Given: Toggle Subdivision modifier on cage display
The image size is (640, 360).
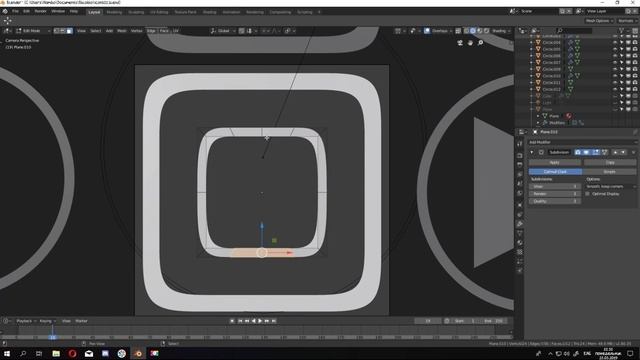Looking at the screenshot, I should point(604,152).
